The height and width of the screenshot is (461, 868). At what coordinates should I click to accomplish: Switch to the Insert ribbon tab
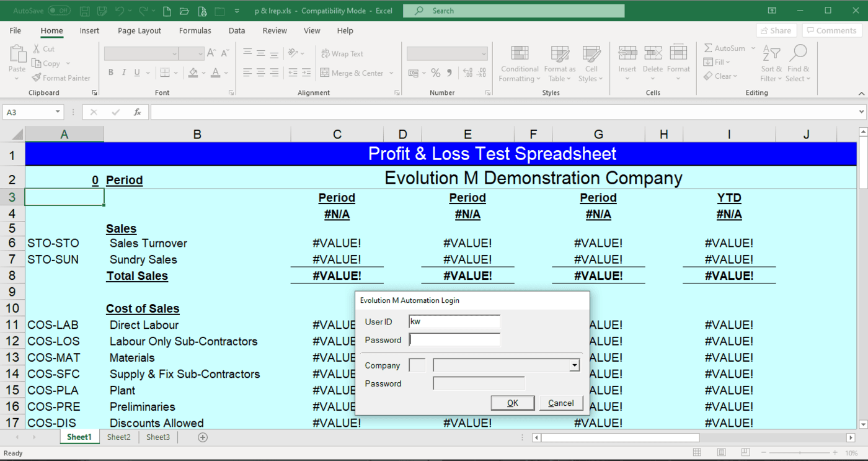pyautogui.click(x=89, y=30)
